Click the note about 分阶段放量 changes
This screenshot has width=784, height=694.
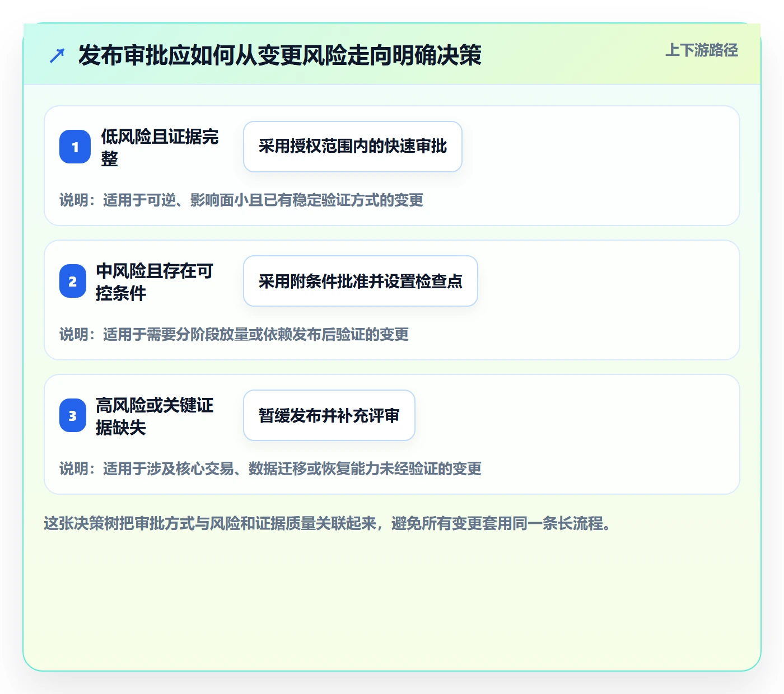tap(234, 334)
